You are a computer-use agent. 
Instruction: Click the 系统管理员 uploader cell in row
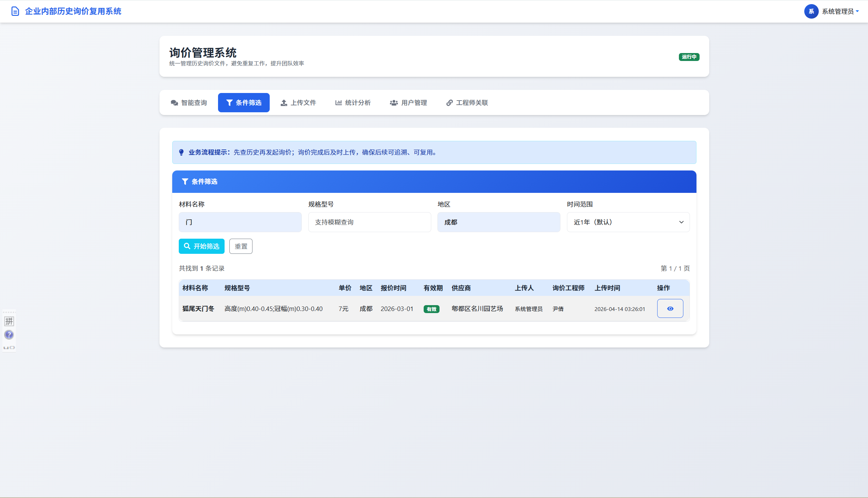point(529,309)
